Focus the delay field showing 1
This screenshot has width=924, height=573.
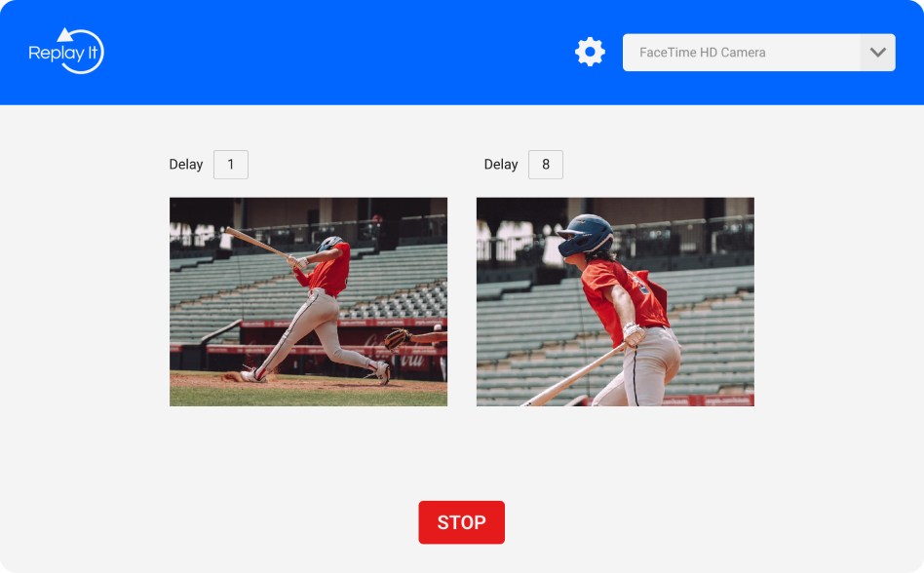(231, 165)
